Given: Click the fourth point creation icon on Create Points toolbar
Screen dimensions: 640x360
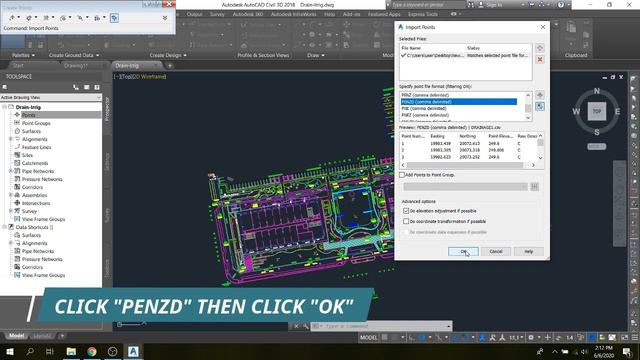Looking at the screenshot, I should pyautogui.click(x=64, y=18).
